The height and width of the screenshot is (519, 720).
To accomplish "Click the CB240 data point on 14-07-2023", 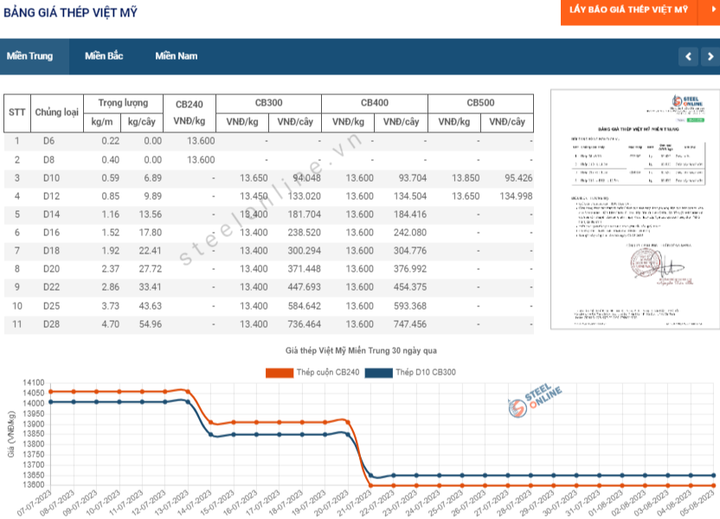I will [x=211, y=422].
